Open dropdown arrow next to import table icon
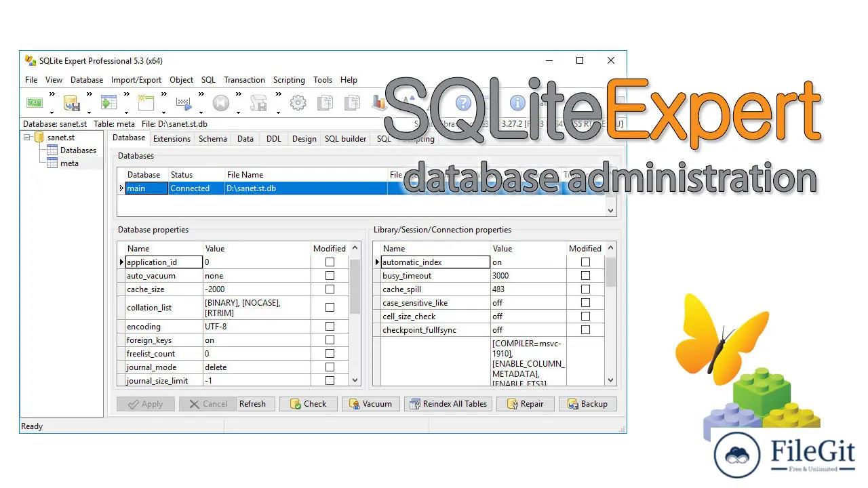The width and height of the screenshot is (868, 488). 126,113
